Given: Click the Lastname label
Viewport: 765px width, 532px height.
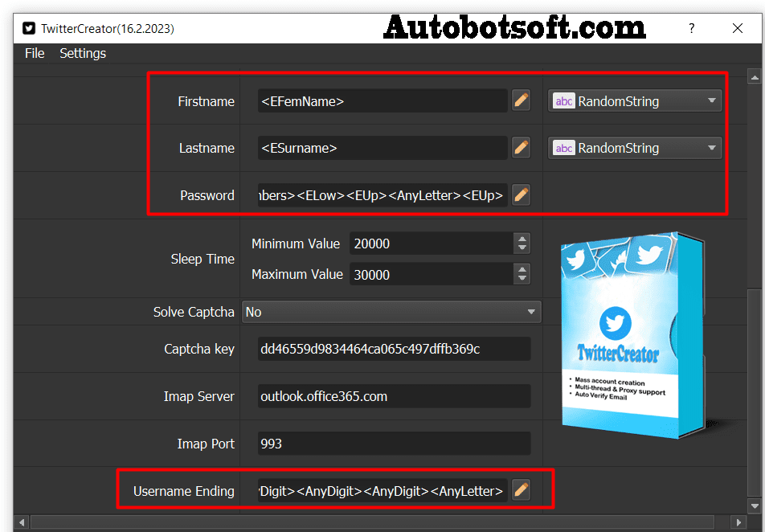Looking at the screenshot, I should click(207, 148).
